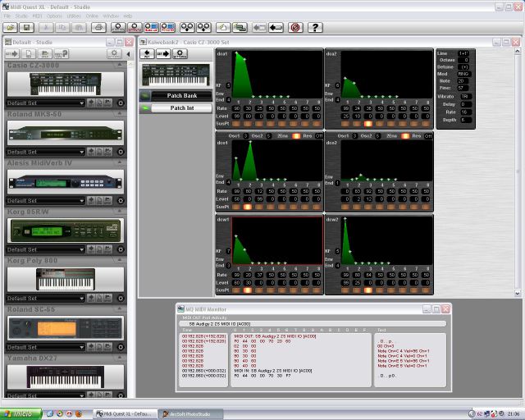Open the Default Set dropdown under Korg 05R/W

(x=43, y=249)
